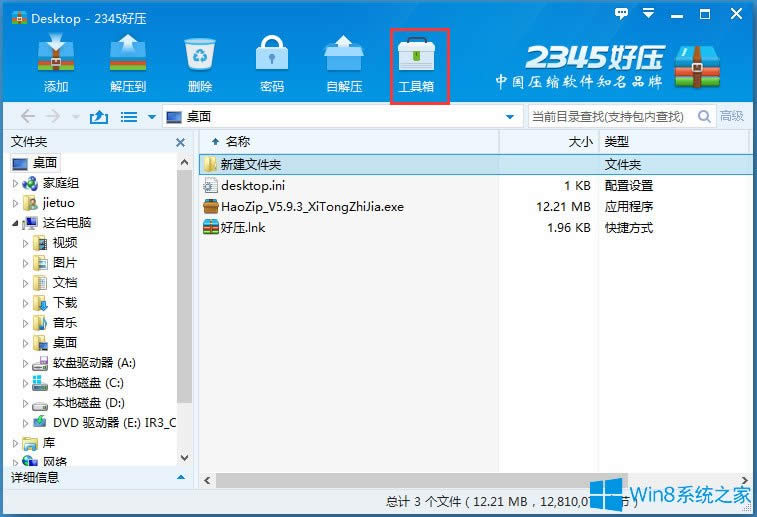Click the 解压到 (Extract to) toolbar icon
757x517 pixels.
[x=127, y=63]
